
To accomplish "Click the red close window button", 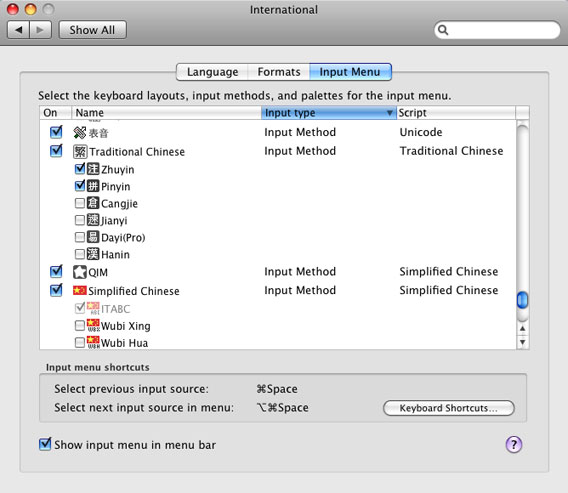I will (13, 9).
